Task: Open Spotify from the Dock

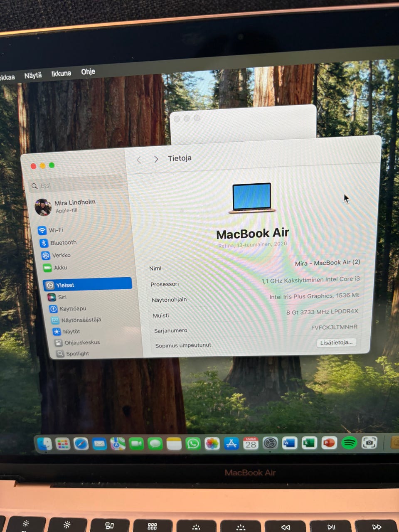Action: (349, 443)
